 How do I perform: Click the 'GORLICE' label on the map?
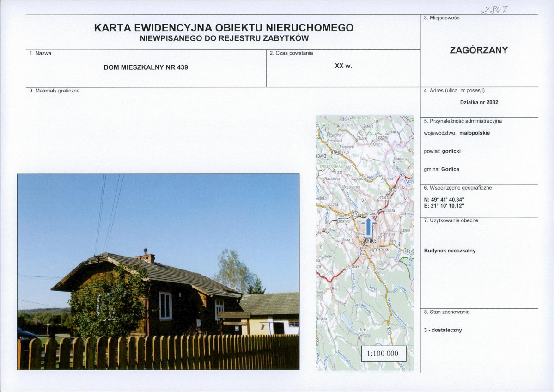[x=369, y=241]
